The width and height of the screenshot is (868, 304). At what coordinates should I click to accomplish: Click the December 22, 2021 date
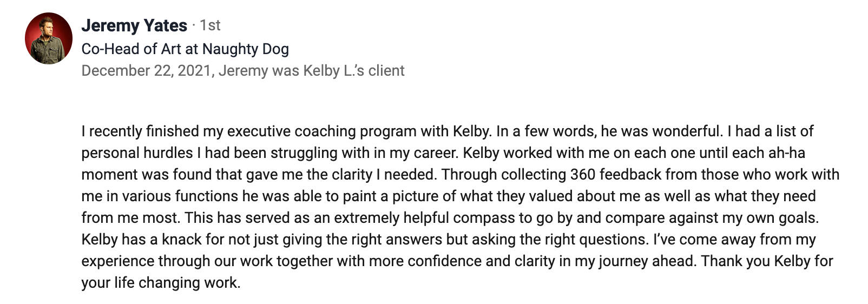tap(146, 71)
